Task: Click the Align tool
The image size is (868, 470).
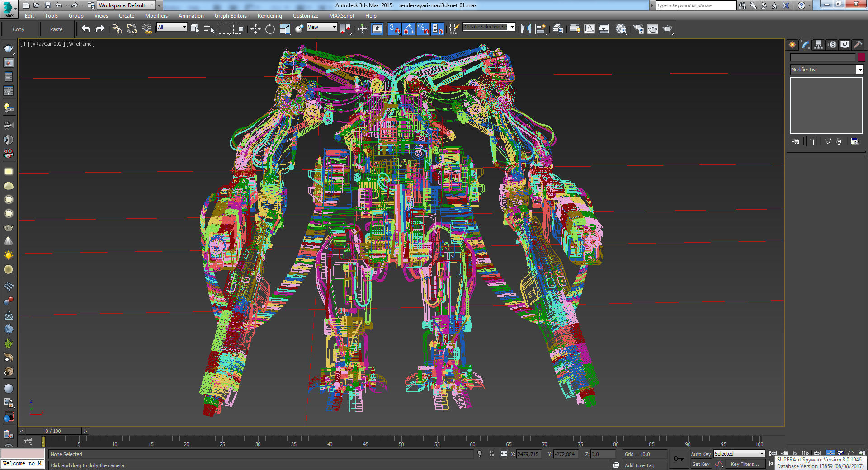Action: 540,29
